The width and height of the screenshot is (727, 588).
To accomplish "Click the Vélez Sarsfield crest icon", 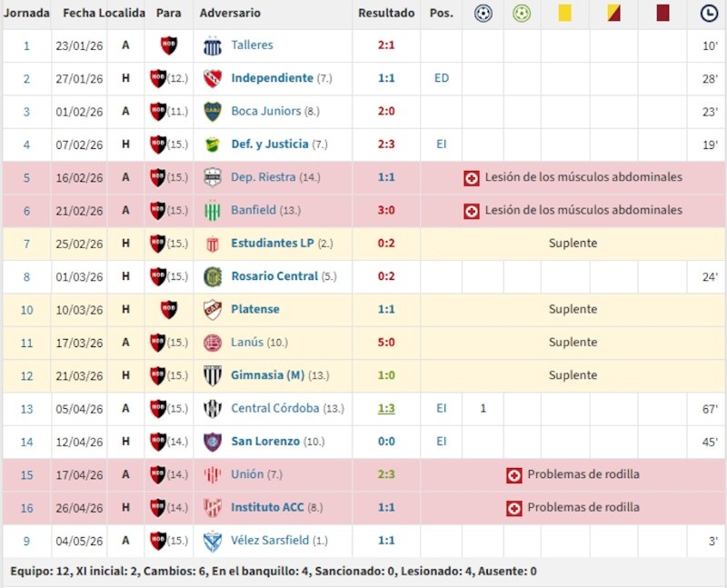I will coord(213,541).
